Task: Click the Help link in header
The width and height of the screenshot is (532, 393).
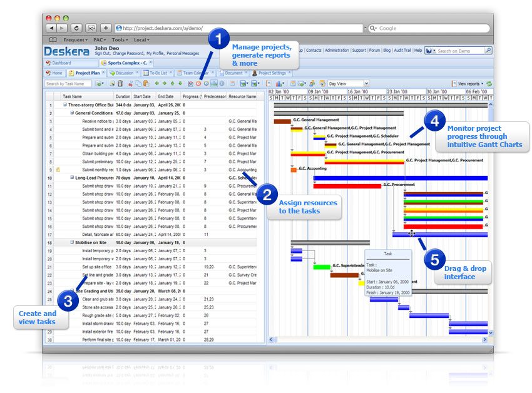Action: (418, 50)
